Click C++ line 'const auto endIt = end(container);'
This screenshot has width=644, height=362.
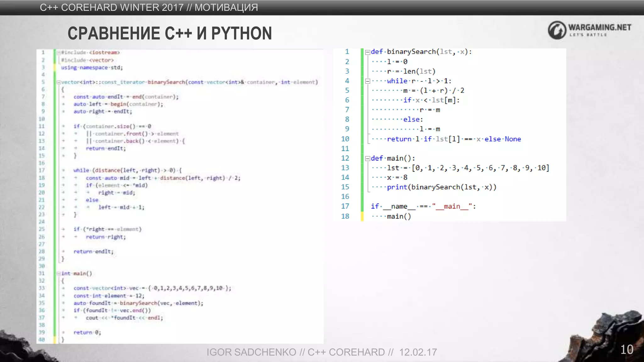(126, 97)
